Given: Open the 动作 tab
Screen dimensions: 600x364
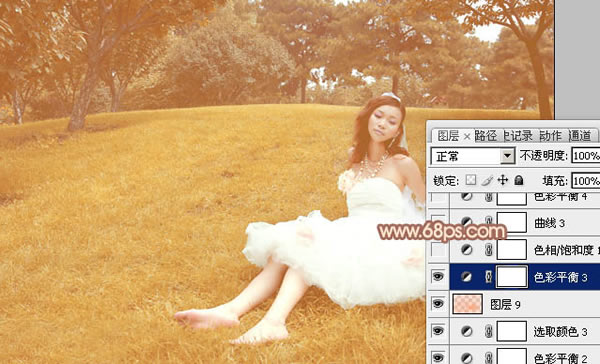Looking at the screenshot, I should click(551, 135).
